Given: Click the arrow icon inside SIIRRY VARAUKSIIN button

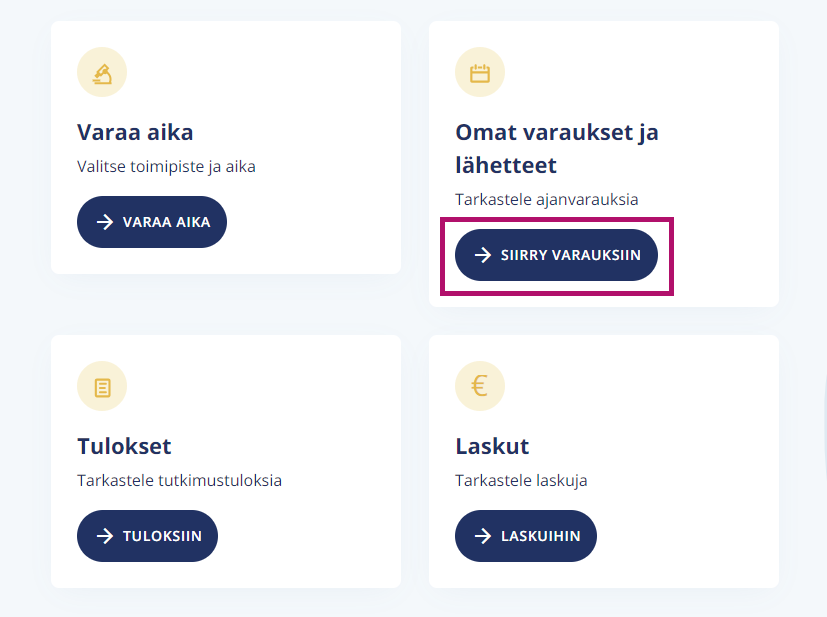Looking at the screenshot, I should pos(483,255).
